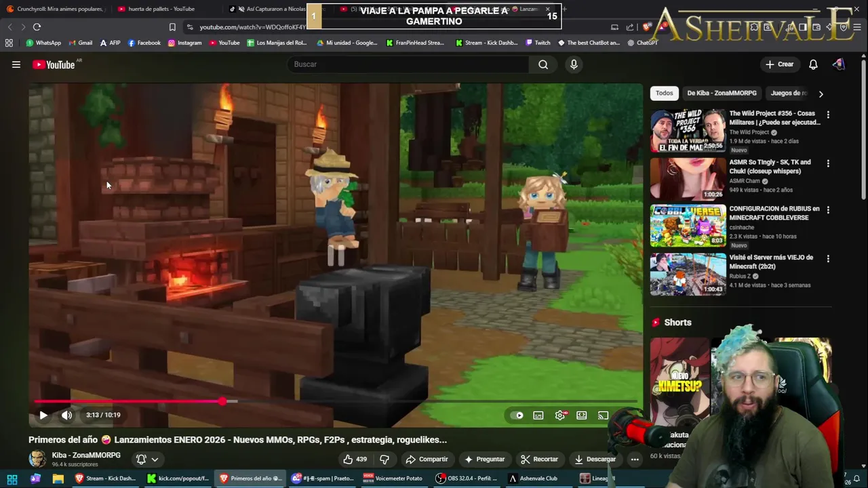
Task: Select the Todos filter chip
Action: 665,94
